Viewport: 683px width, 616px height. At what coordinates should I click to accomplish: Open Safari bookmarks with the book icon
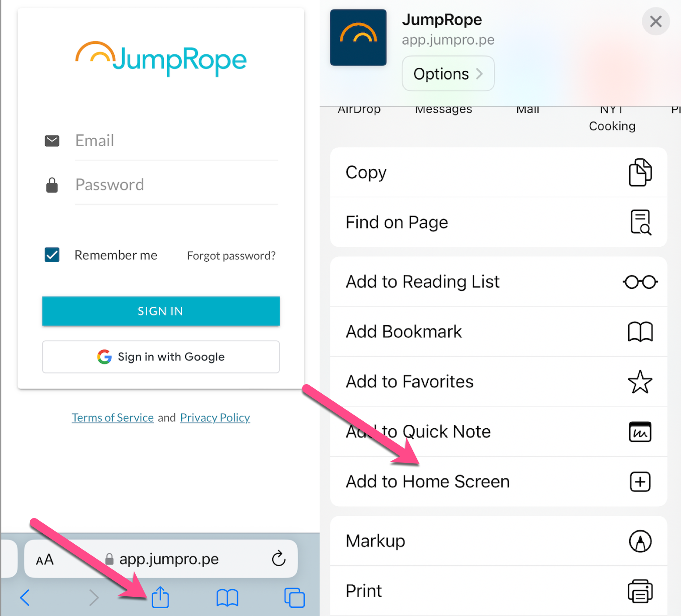coord(227,597)
